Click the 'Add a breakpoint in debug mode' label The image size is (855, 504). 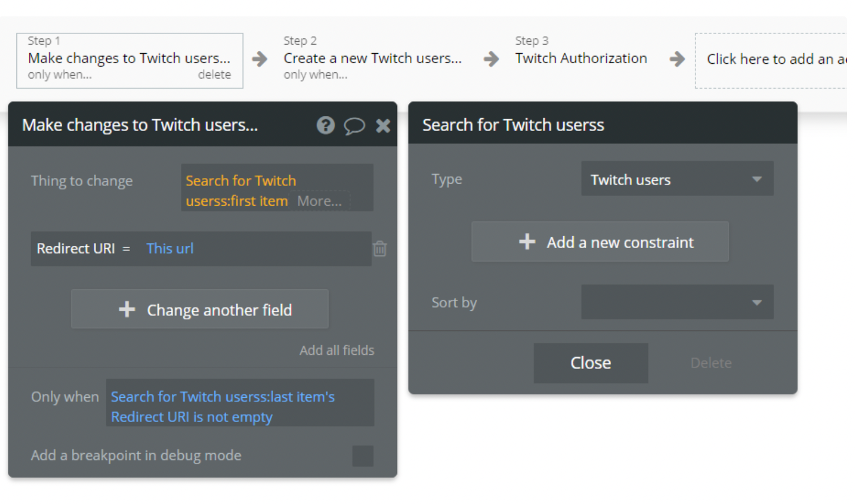pyautogui.click(x=136, y=455)
